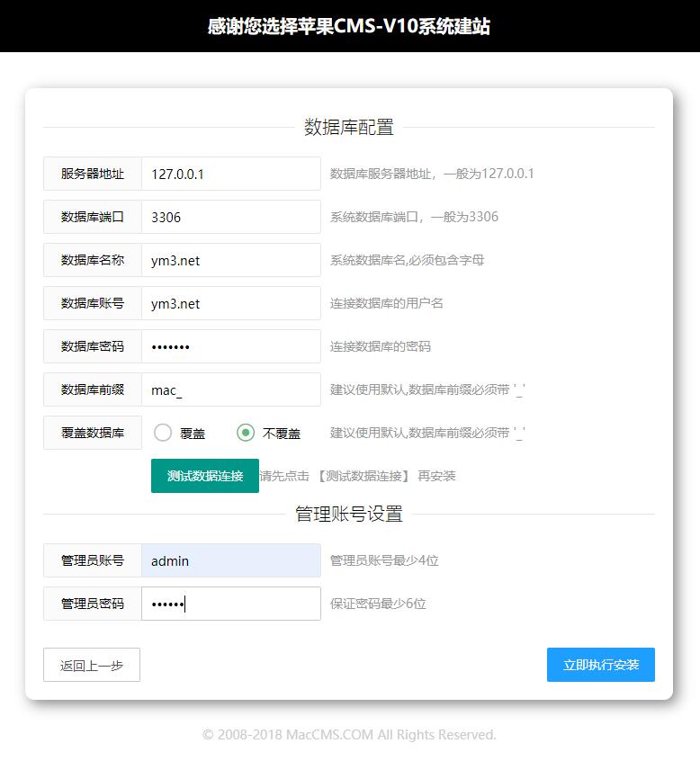
Task: Click the 数据库配置 section heading
Action: (349, 128)
